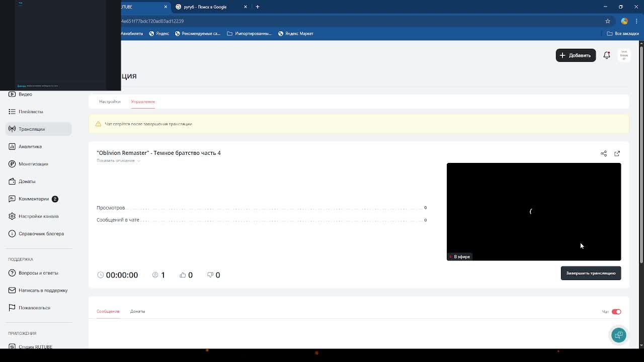Open the Импортированны... bookmarks folder
Screen dimensions: 644x362
[249, 34]
